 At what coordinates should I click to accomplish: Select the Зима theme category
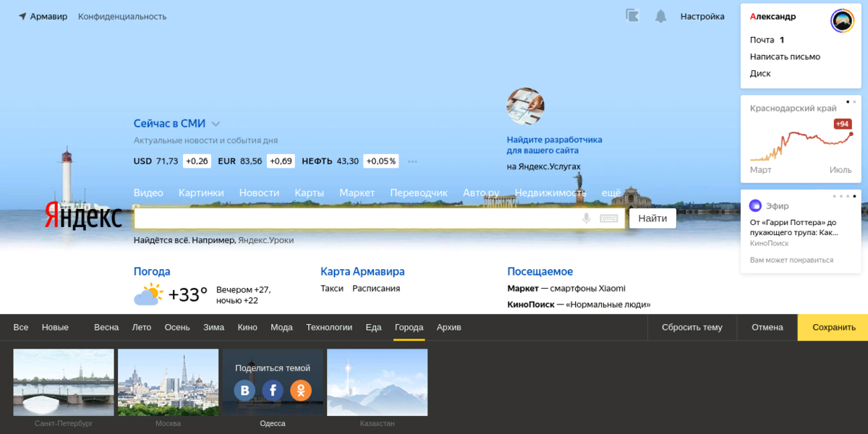(213, 327)
